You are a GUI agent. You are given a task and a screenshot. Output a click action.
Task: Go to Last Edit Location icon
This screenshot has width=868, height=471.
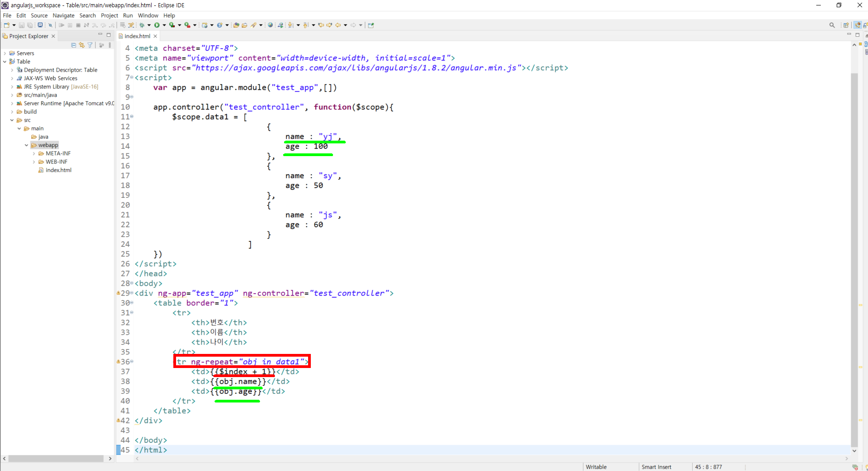click(321, 25)
